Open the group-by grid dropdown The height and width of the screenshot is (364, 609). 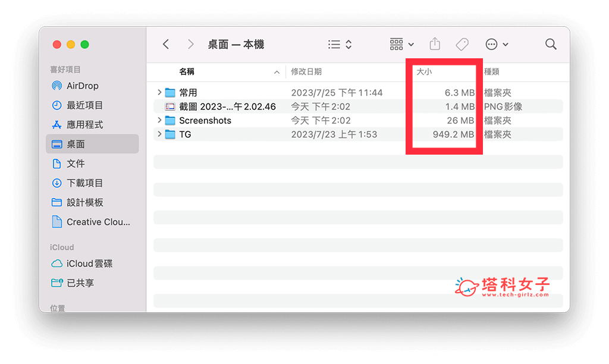[401, 44]
